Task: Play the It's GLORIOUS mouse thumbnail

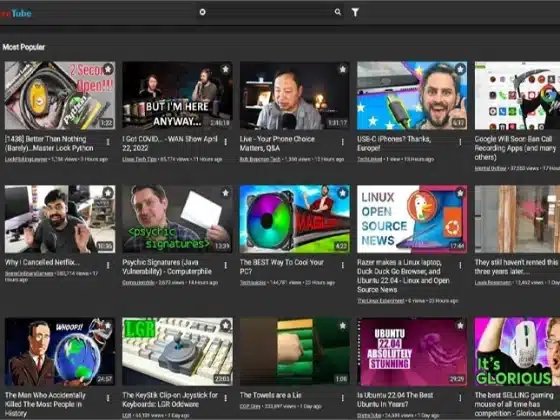Action: click(517, 352)
